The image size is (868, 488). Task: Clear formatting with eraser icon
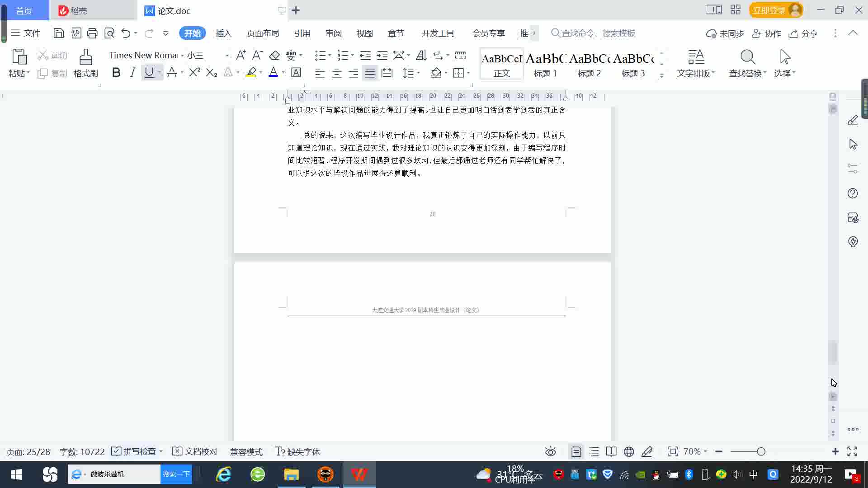tap(274, 55)
